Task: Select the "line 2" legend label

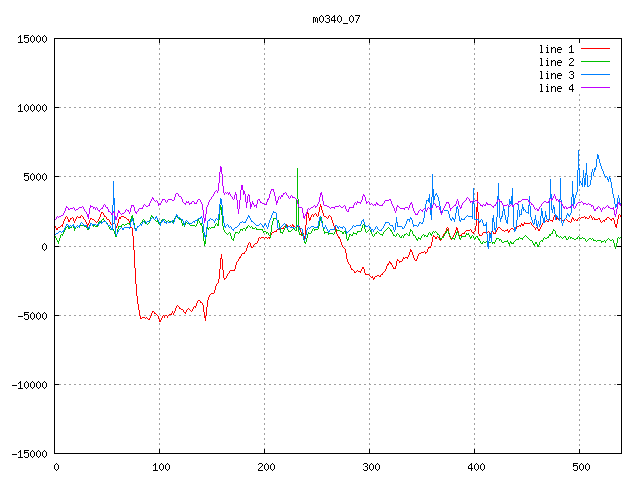Action: (x=557, y=62)
